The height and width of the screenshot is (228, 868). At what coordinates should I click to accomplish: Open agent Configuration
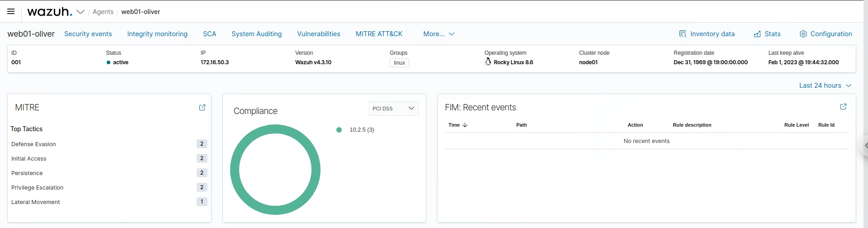coord(826,34)
